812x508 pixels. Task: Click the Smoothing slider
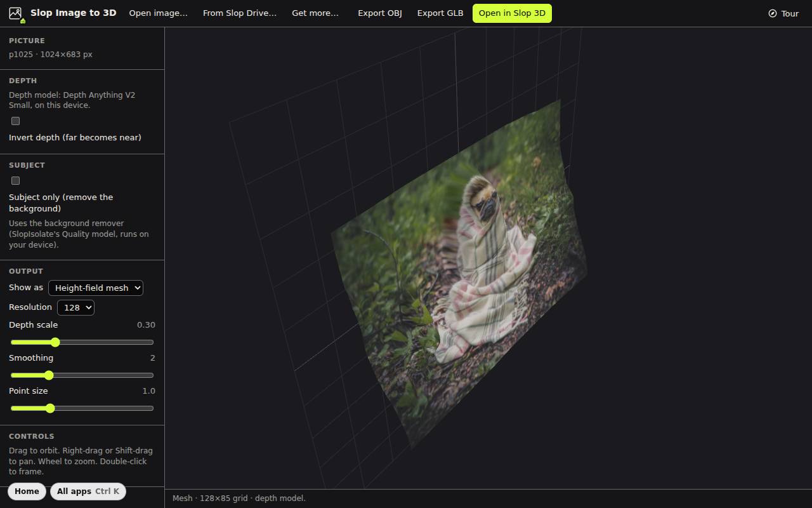click(82, 375)
